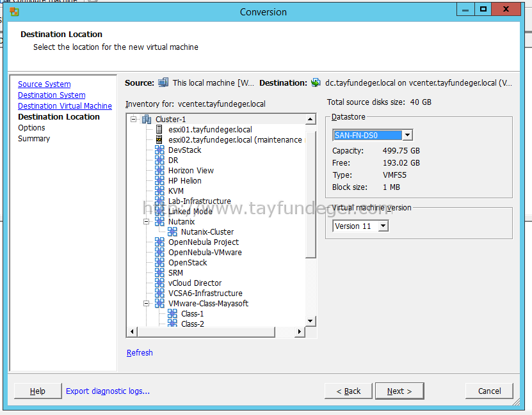The image size is (532, 415).
Task: Select Nutanix-Cluster in inventory tree
Action: tap(207, 231)
